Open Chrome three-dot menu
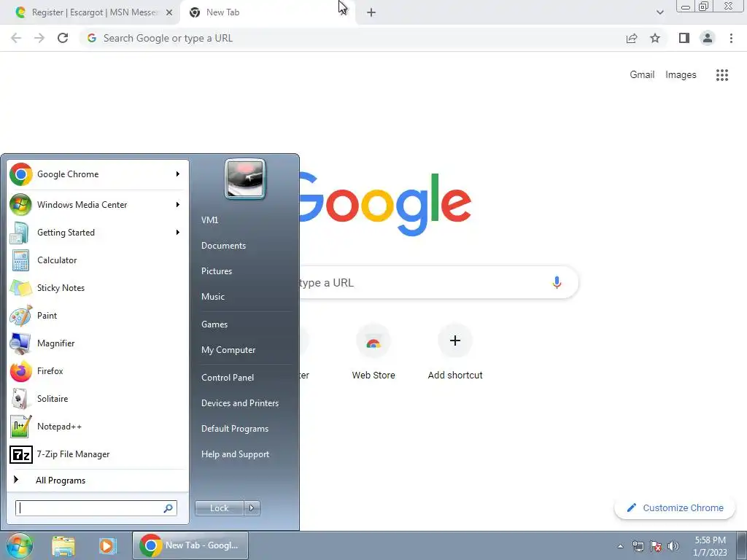Viewport: 747px width, 560px height. pyautogui.click(x=731, y=38)
